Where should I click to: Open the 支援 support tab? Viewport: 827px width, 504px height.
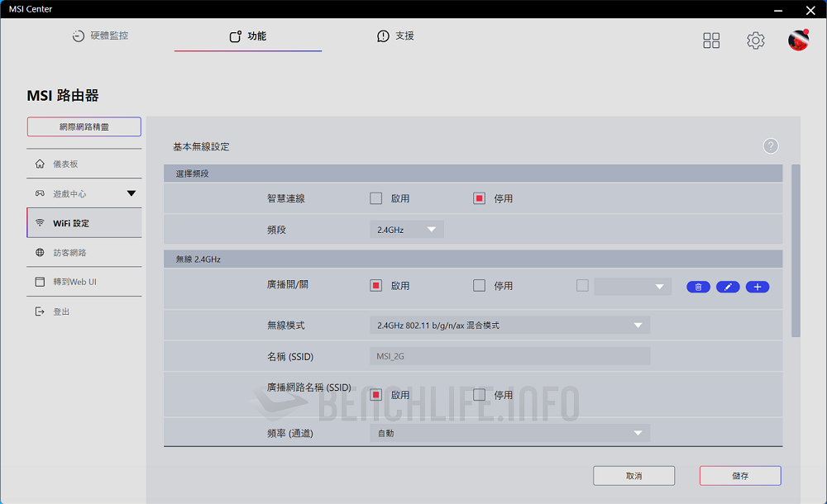point(396,36)
